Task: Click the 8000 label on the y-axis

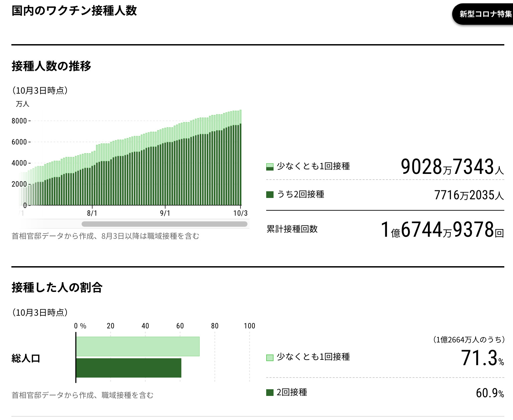Action: point(19,121)
